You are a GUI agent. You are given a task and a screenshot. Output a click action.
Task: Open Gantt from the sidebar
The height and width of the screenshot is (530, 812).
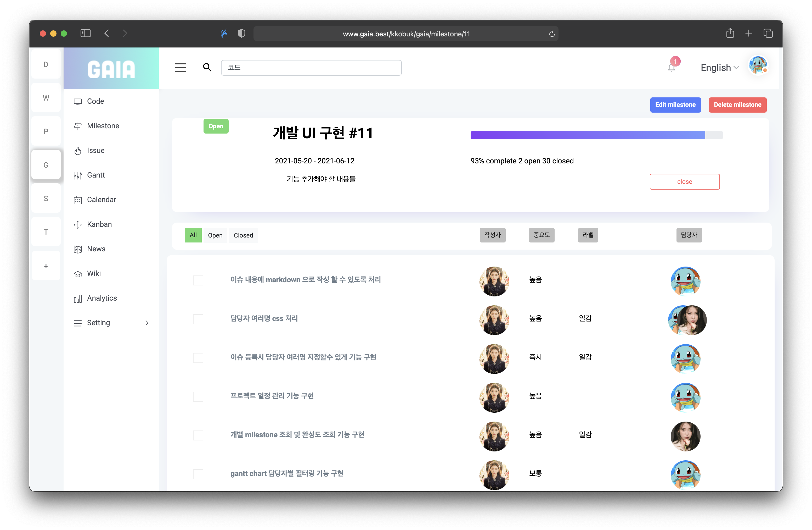[x=95, y=175]
